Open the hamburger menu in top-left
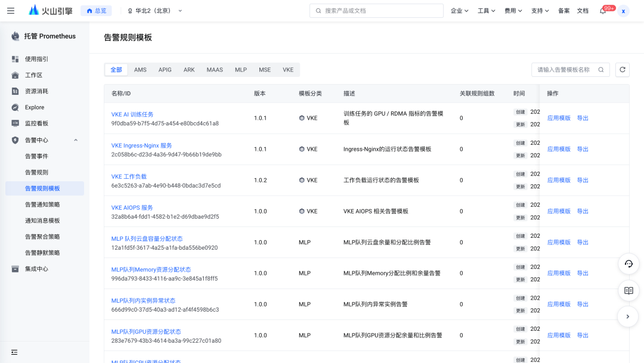This screenshot has width=644, height=363. click(x=11, y=11)
